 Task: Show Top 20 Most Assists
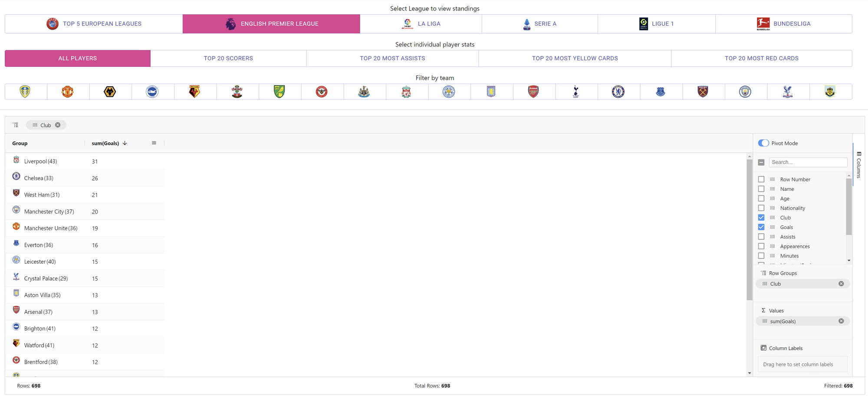[x=392, y=58]
